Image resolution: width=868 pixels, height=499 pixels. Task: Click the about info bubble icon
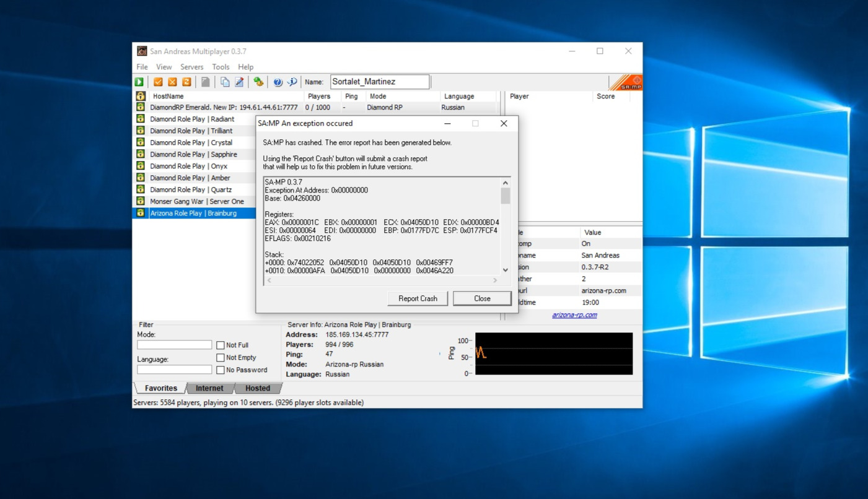pyautogui.click(x=292, y=82)
